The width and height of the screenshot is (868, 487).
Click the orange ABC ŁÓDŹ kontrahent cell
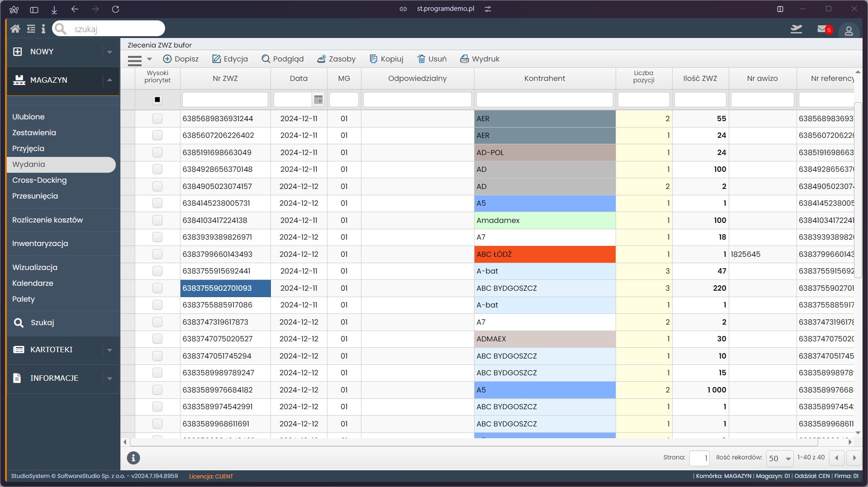545,254
